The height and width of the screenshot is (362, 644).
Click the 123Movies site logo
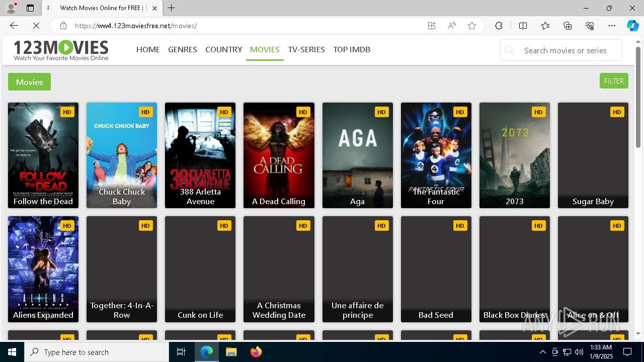[61, 50]
